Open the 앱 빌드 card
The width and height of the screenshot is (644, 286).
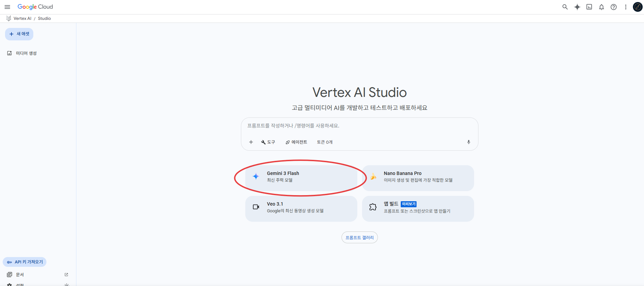(418, 209)
